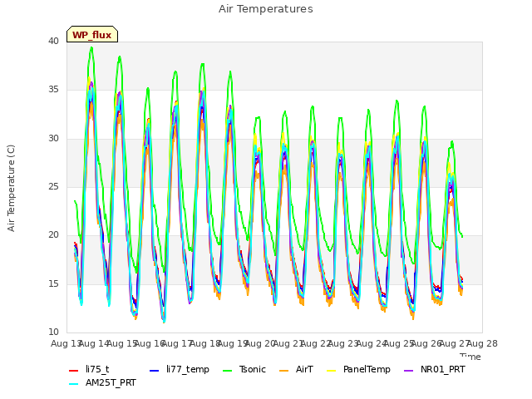Screen dimensions: 532x399
Task: Click the 25 y-axis tick label
Action: pos(53,186)
